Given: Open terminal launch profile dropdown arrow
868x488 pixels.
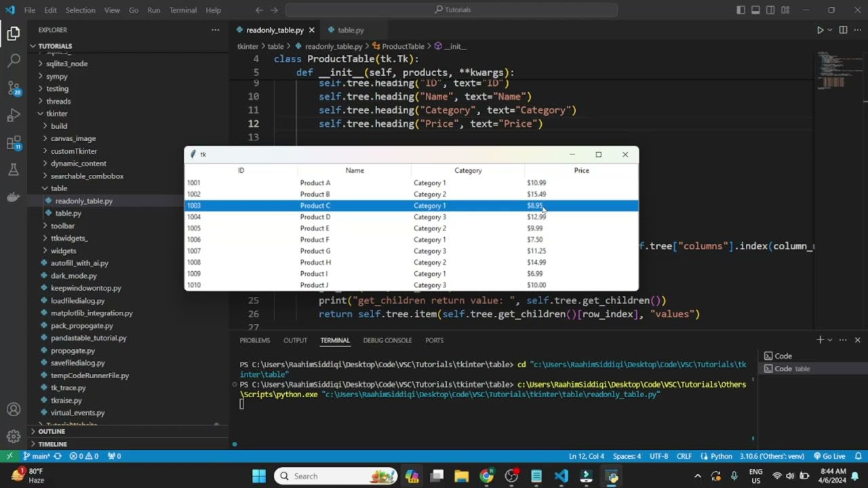Looking at the screenshot, I should pos(830,340).
